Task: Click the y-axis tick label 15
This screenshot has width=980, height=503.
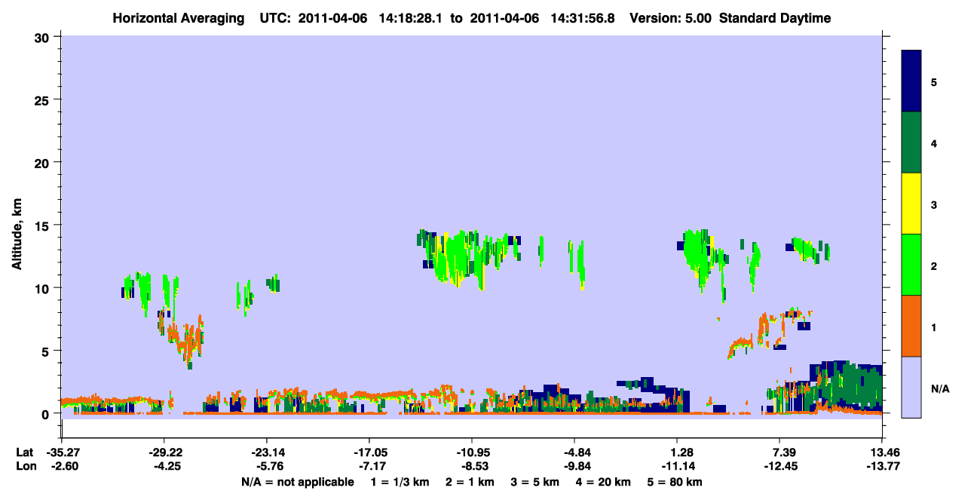Action: click(x=43, y=225)
